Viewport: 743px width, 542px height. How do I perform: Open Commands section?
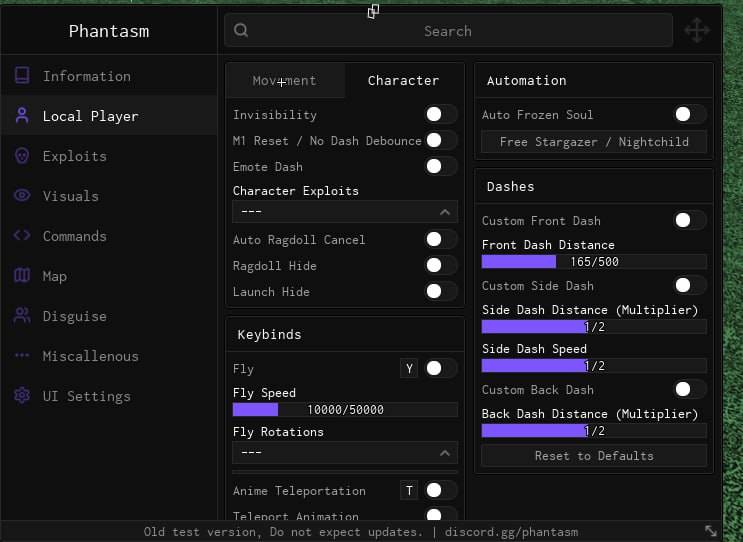(109, 235)
